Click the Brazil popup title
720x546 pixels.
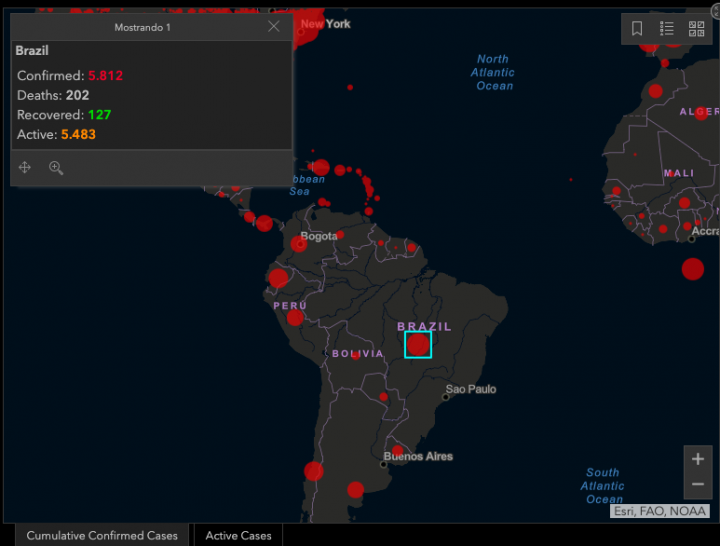click(x=32, y=51)
